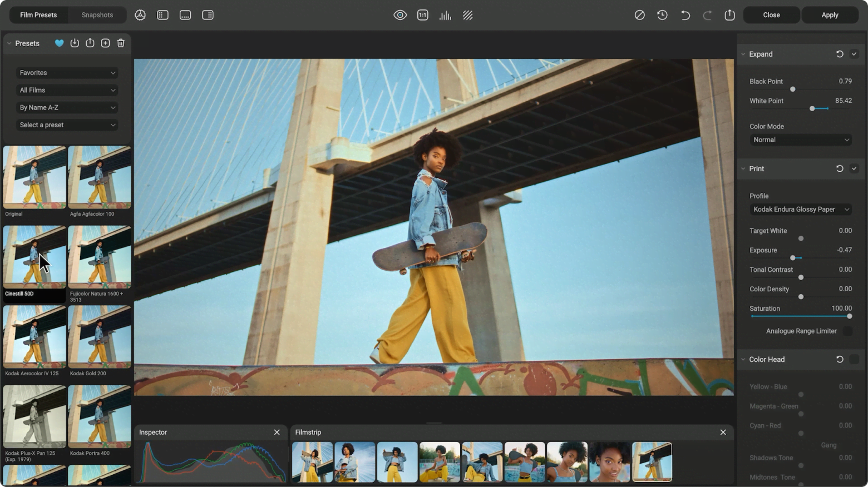Toggle the bottom panel layout icon
Screen dimensions: 868x487
click(185, 15)
